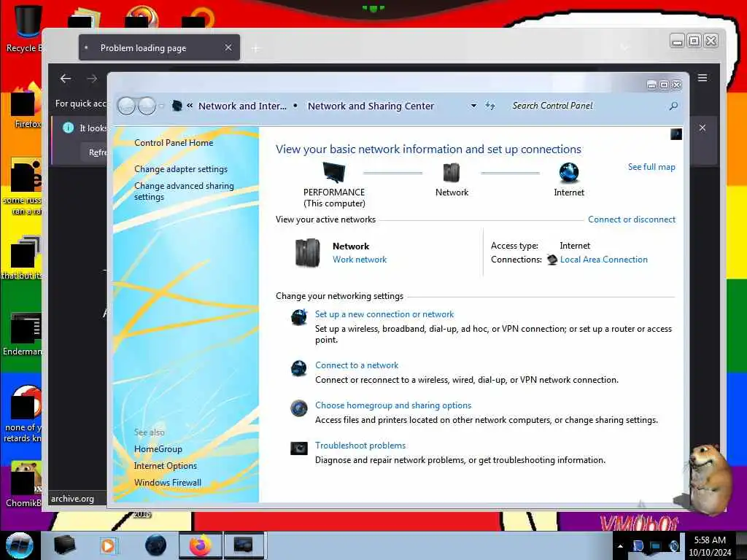Click the refresh arrows beside address bar
747x560 pixels.
490,106
